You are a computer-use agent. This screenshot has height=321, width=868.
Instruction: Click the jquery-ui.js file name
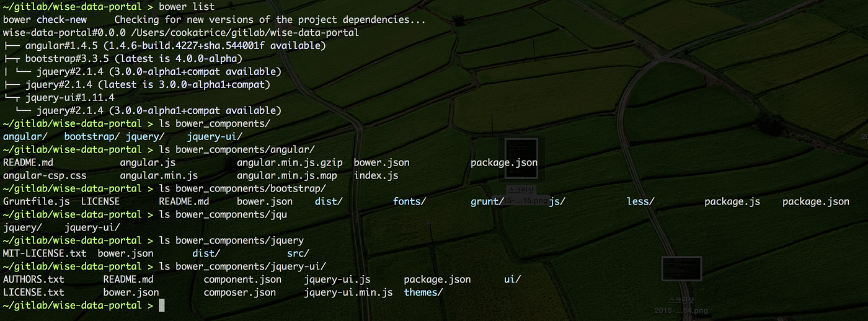click(x=337, y=280)
